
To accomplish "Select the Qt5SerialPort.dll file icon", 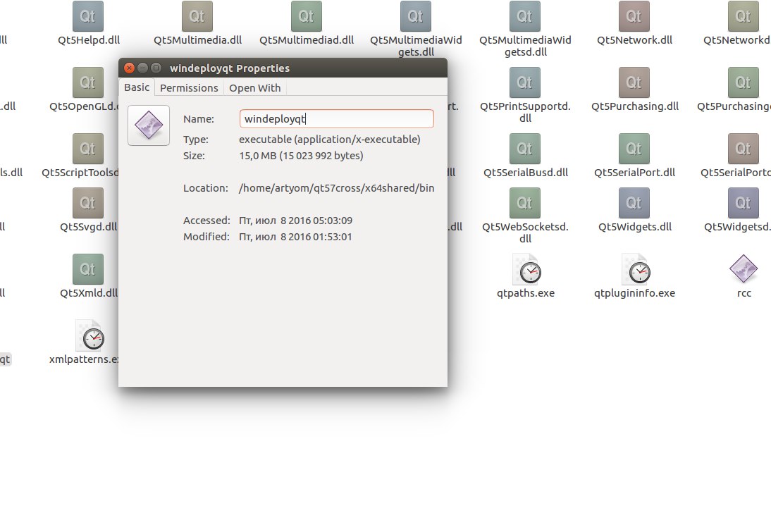I will coord(634,149).
